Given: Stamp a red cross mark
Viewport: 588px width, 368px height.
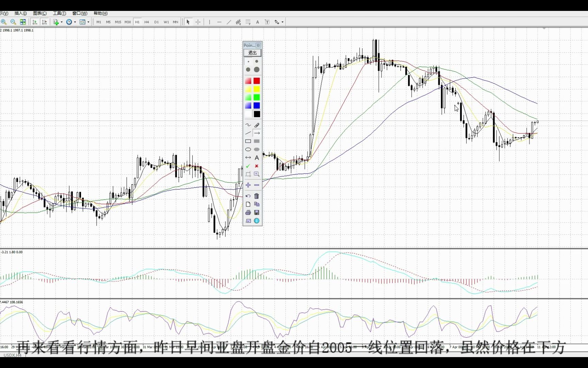Looking at the screenshot, I should [x=257, y=166].
